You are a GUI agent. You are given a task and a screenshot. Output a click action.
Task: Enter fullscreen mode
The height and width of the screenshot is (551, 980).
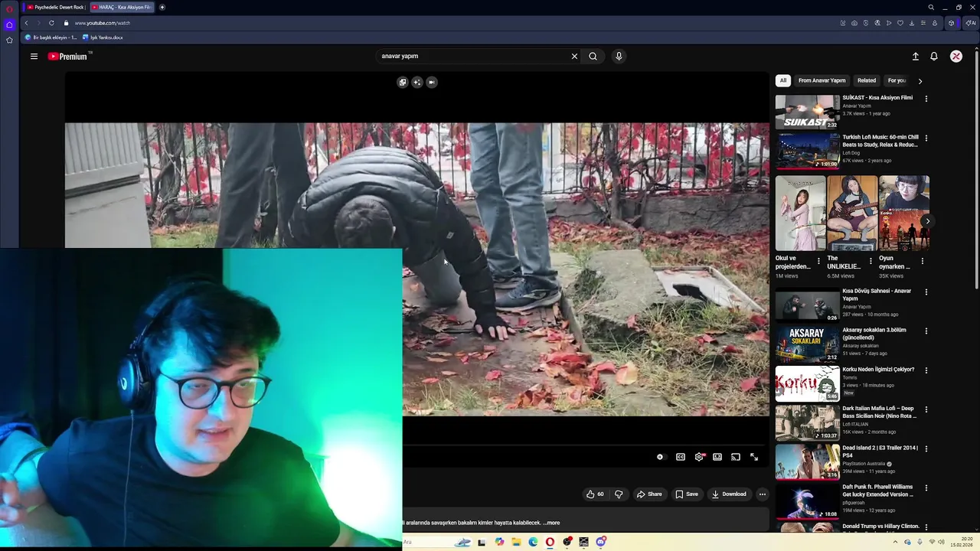(754, 457)
